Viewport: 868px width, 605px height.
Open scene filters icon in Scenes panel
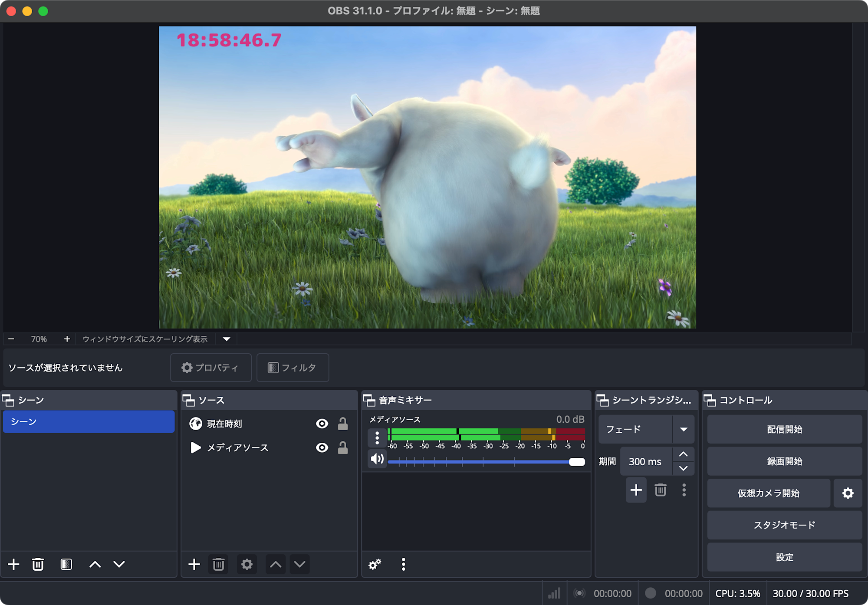66,564
